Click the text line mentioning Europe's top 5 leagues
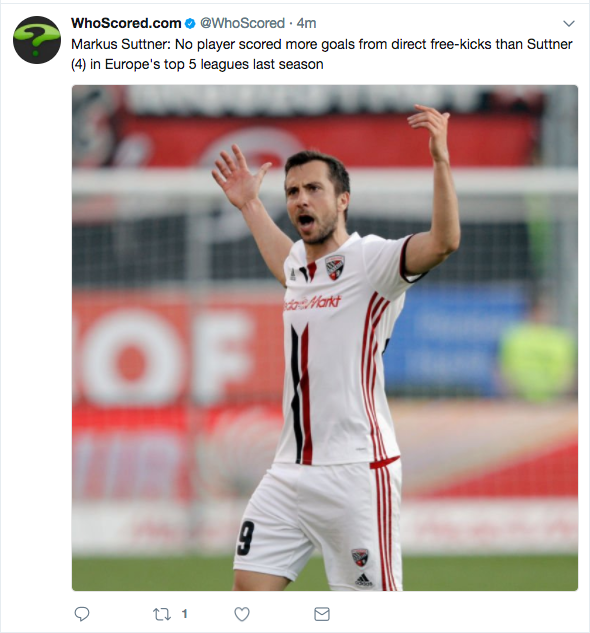 pos(197,64)
